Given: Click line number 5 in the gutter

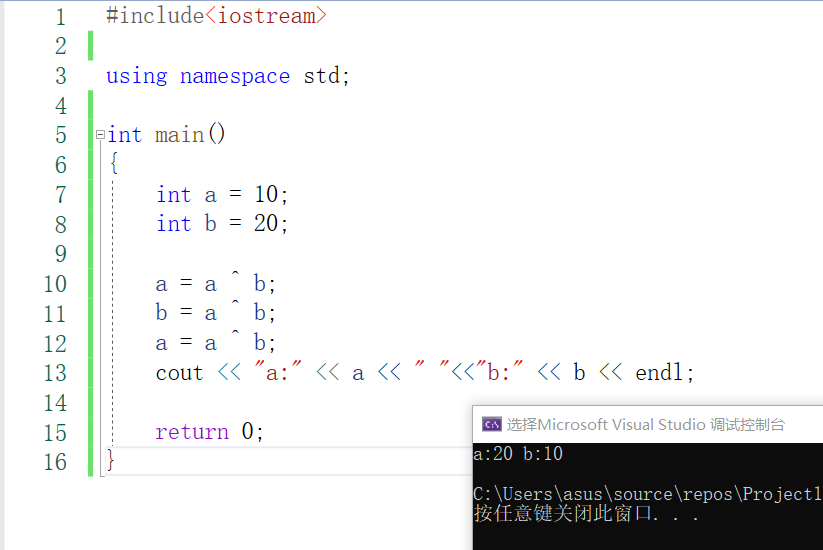Looking at the screenshot, I should (x=61, y=135).
